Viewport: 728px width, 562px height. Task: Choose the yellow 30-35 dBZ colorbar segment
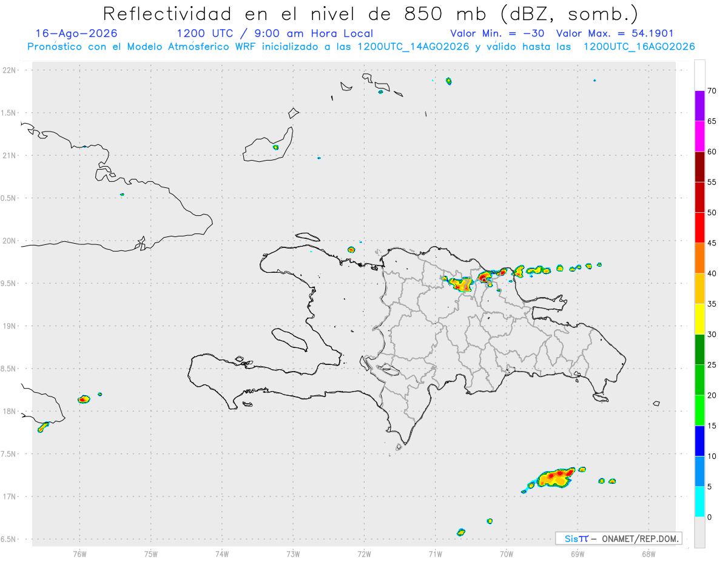point(699,319)
